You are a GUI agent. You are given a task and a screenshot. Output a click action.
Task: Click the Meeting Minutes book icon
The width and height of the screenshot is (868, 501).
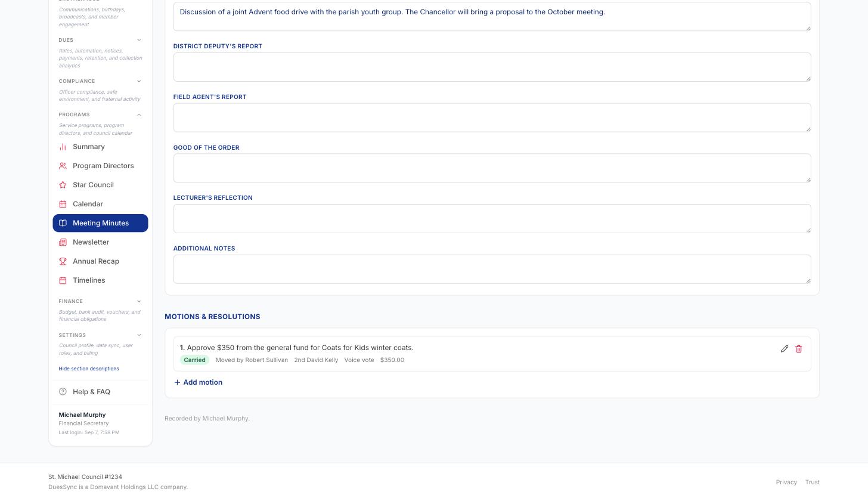point(63,223)
